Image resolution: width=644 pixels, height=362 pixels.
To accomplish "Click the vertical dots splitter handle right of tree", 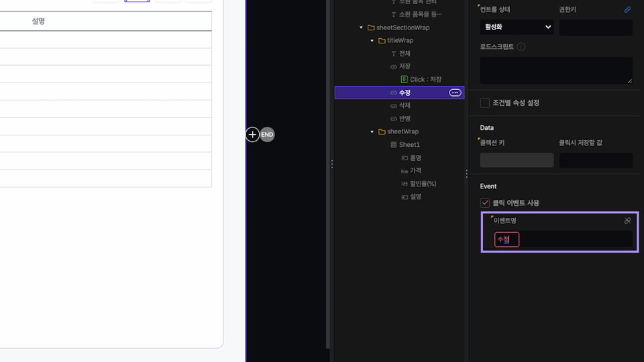I will pos(467,174).
